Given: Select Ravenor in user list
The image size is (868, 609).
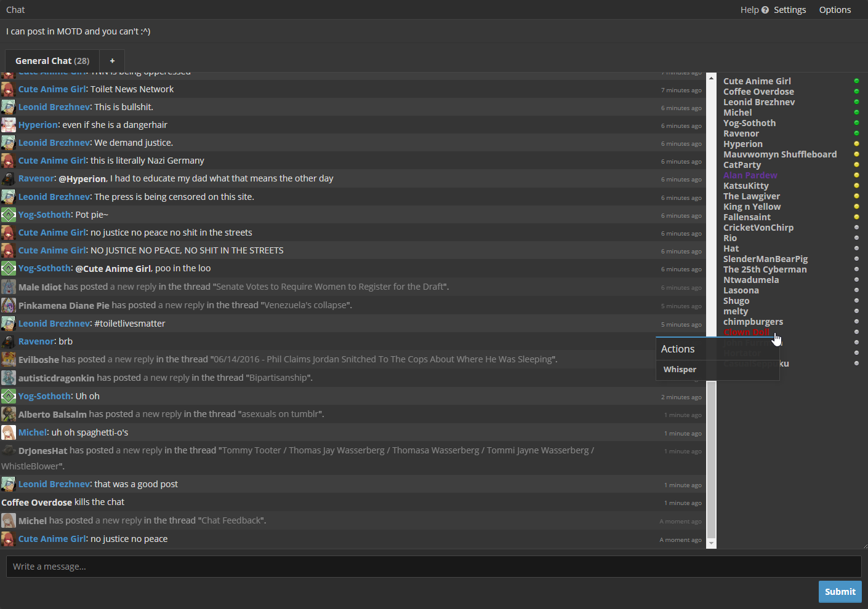Looking at the screenshot, I should [x=741, y=133].
